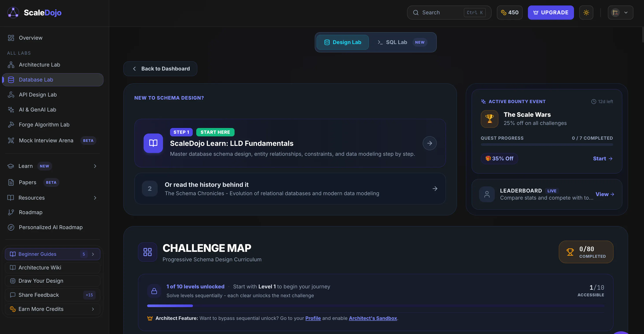This screenshot has width=644, height=334.
Task: Click Start link in bounty event
Action: [603, 158]
